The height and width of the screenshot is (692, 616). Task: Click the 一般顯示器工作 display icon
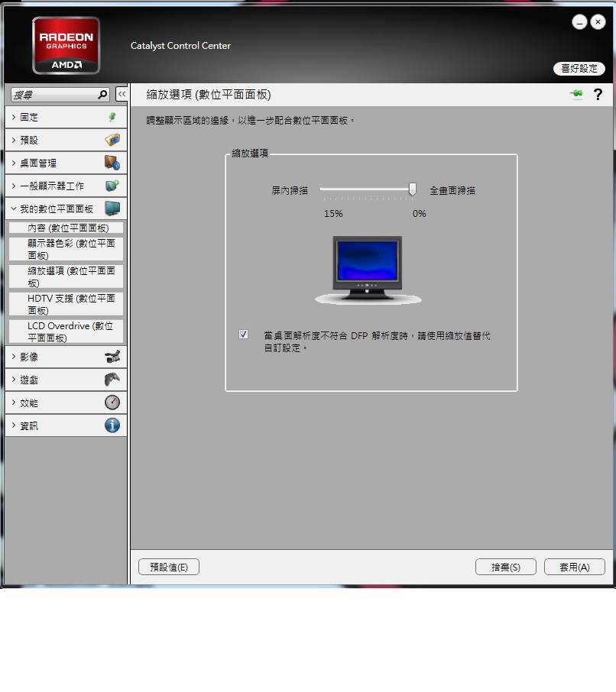[112, 186]
